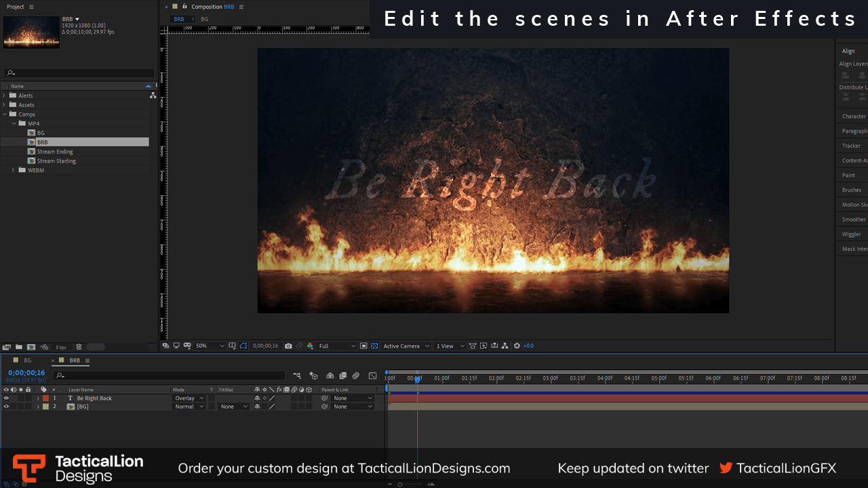
Task: Open the Composition panel menu
Action: click(x=241, y=7)
